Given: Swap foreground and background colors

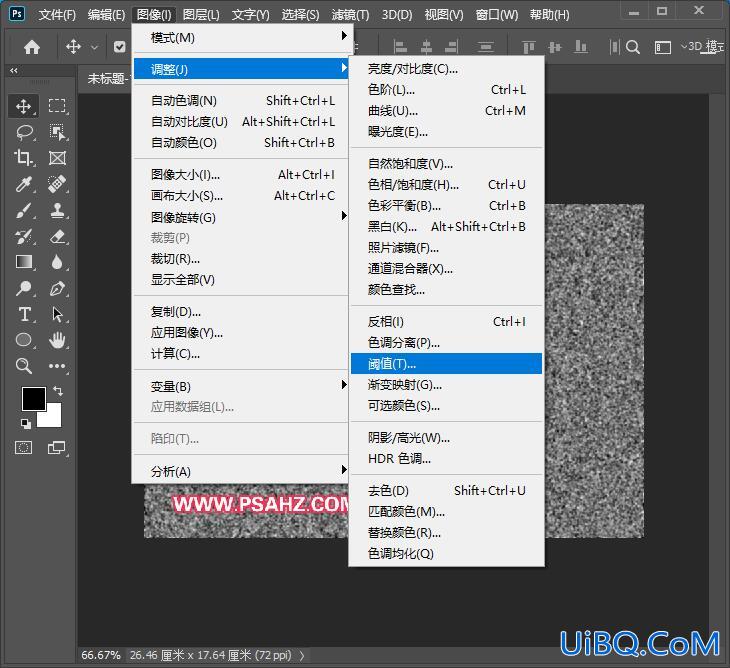Looking at the screenshot, I should coord(58,391).
